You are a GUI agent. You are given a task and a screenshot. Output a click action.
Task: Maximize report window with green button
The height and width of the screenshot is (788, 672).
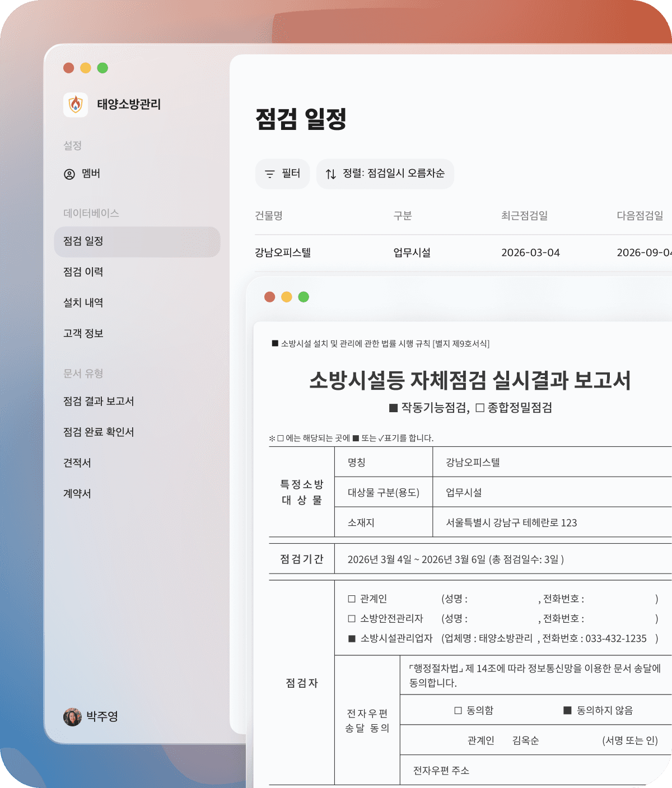click(x=304, y=297)
